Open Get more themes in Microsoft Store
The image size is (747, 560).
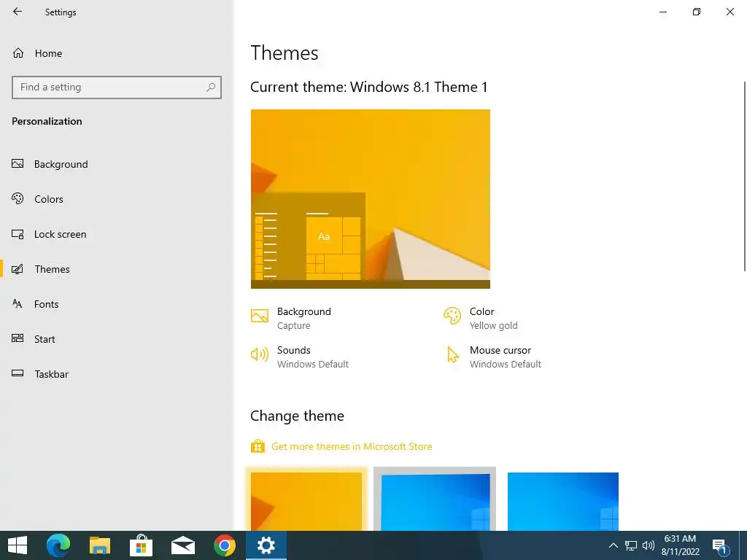[352, 447]
